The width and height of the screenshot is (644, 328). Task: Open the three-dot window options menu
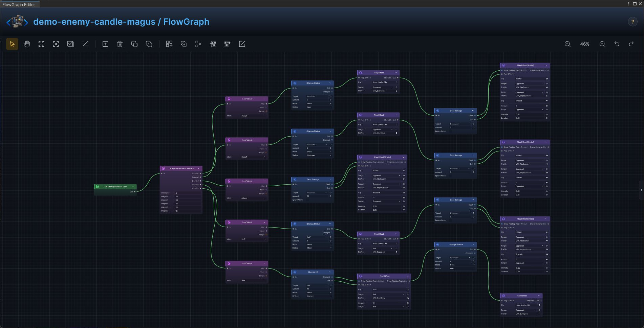(x=629, y=4)
